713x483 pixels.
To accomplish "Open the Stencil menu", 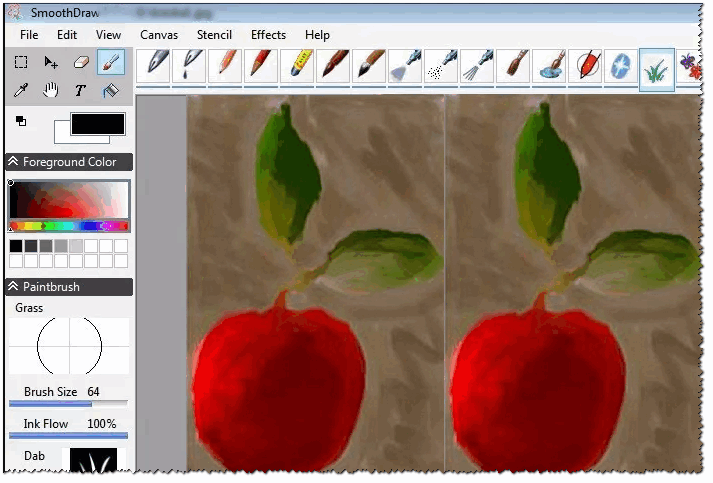I will 214,35.
